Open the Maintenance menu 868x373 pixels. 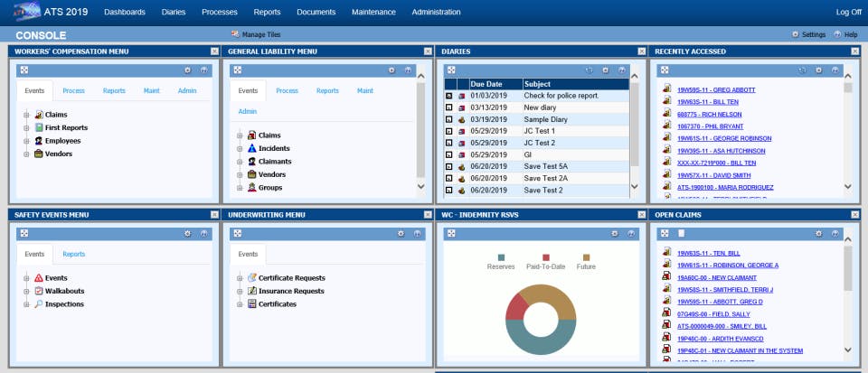coord(373,12)
